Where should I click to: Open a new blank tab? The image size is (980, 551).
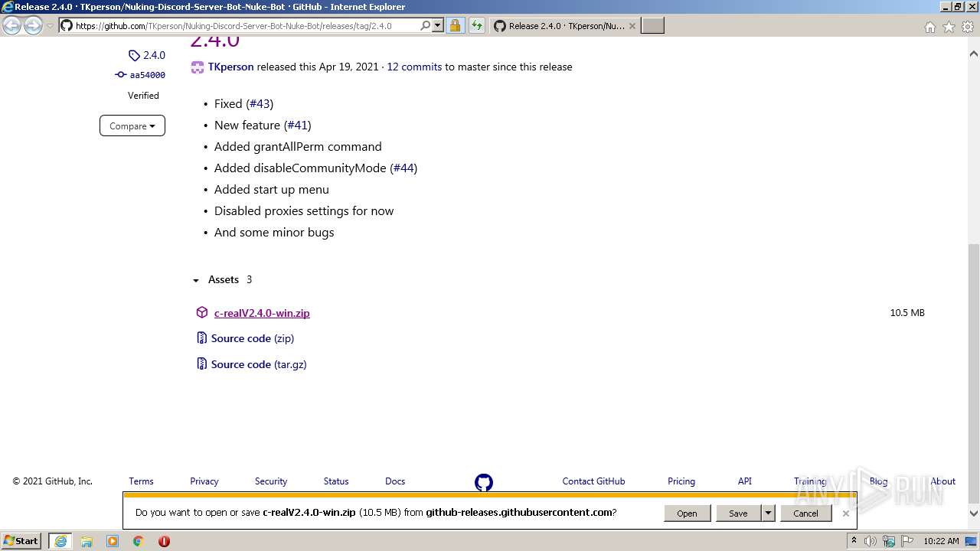[652, 26]
